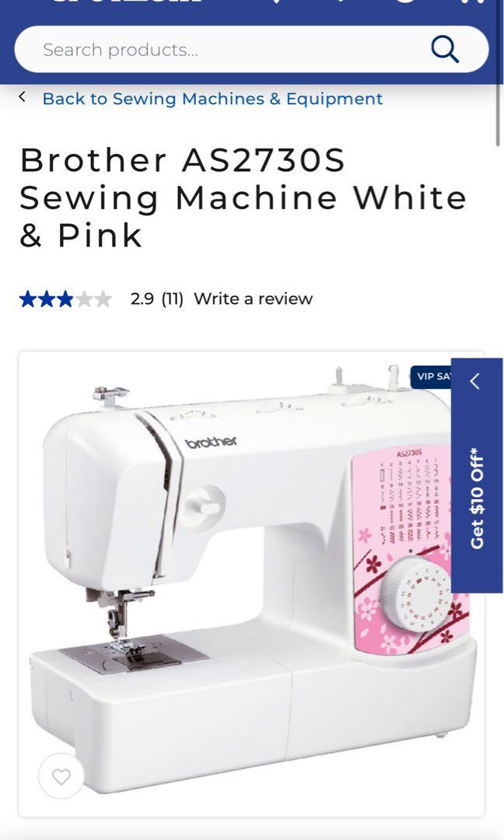Viewport: 504px width, 840px height.
Task: Click the brother logo on the machine photo
Action: [x=211, y=442]
